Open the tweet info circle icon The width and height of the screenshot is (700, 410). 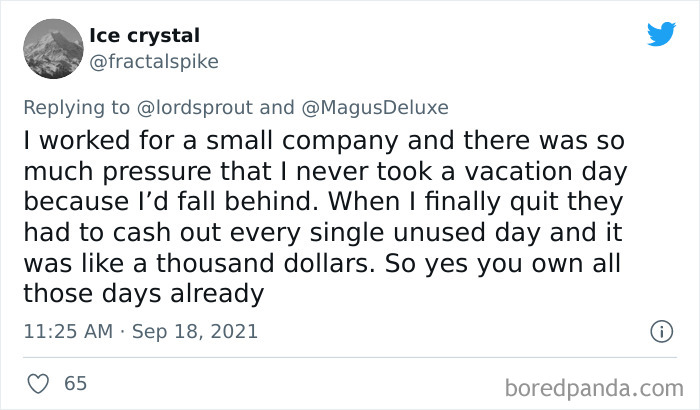(662, 331)
